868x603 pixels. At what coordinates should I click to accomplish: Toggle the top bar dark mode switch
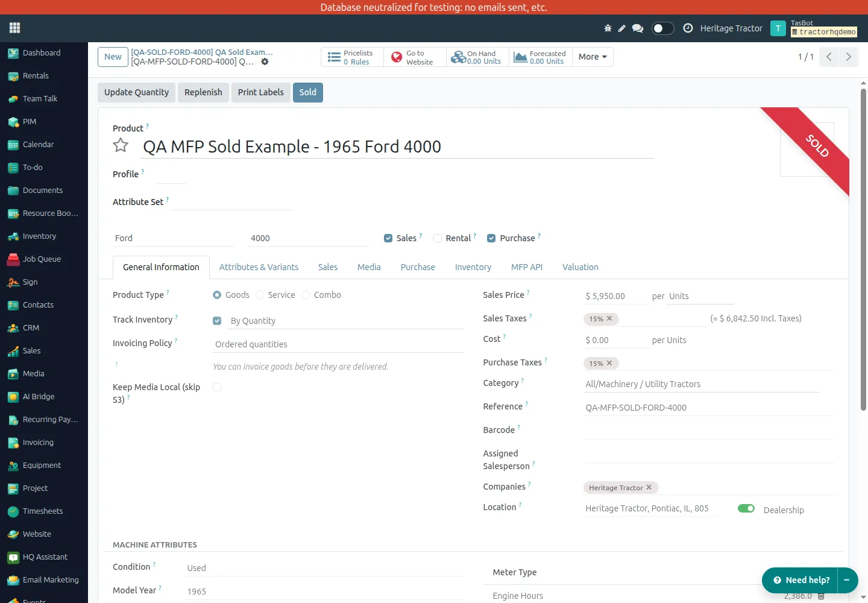[x=663, y=28]
